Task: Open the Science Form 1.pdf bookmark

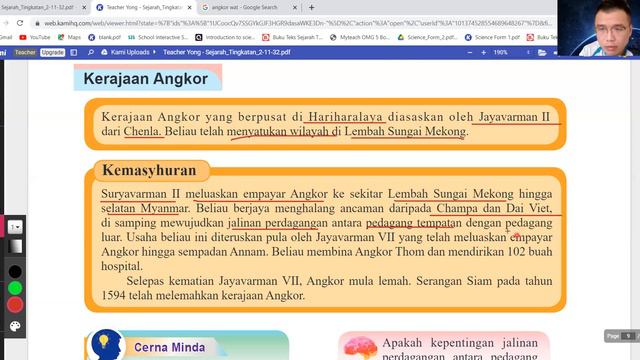Action: coord(493,37)
